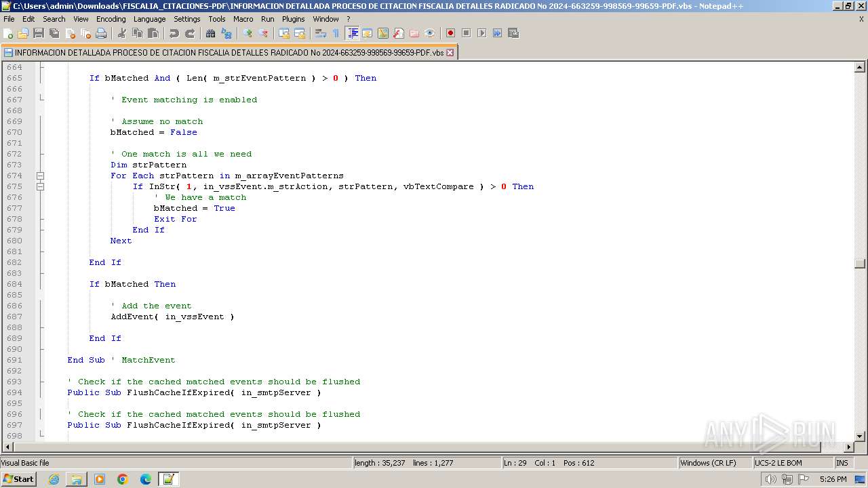
Task: Open the Window menu
Action: [x=326, y=19]
